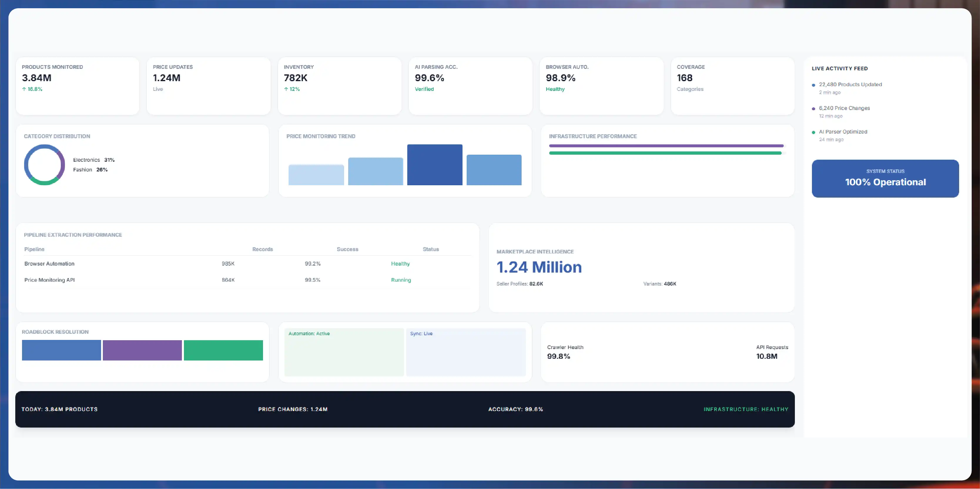Select the green Roadblock Resolution block
Screen dimensions: 980x489
(x=223, y=350)
